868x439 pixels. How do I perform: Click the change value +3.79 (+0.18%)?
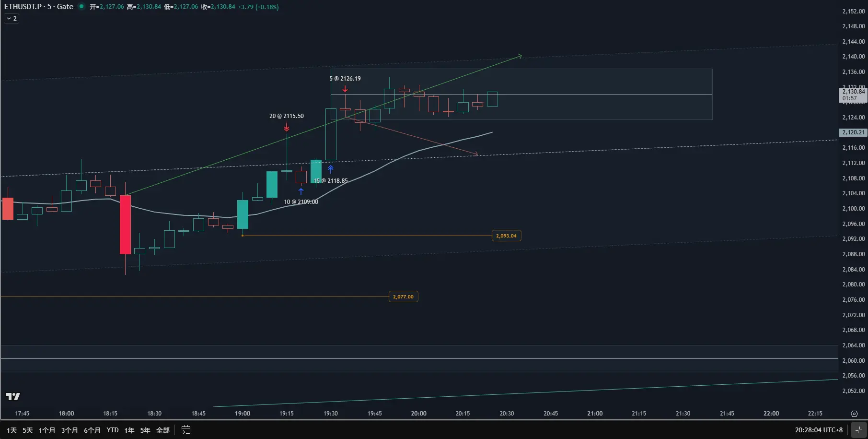click(x=258, y=7)
